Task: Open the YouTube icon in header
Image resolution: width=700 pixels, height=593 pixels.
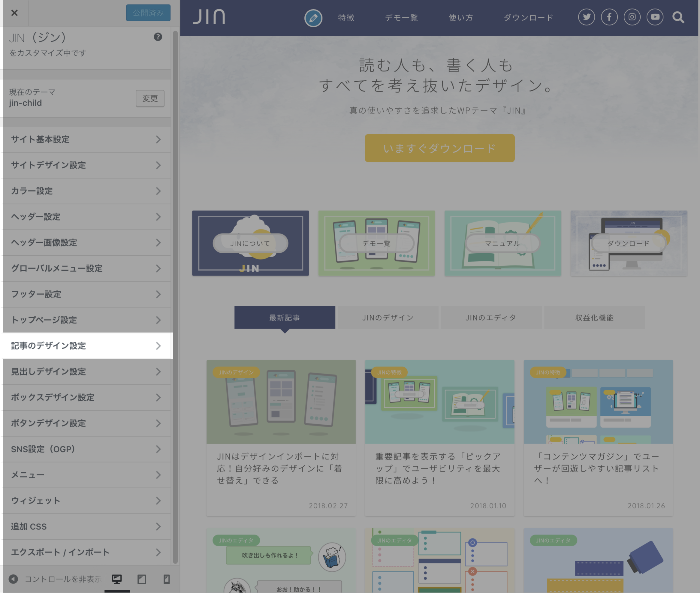Action: point(655,17)
